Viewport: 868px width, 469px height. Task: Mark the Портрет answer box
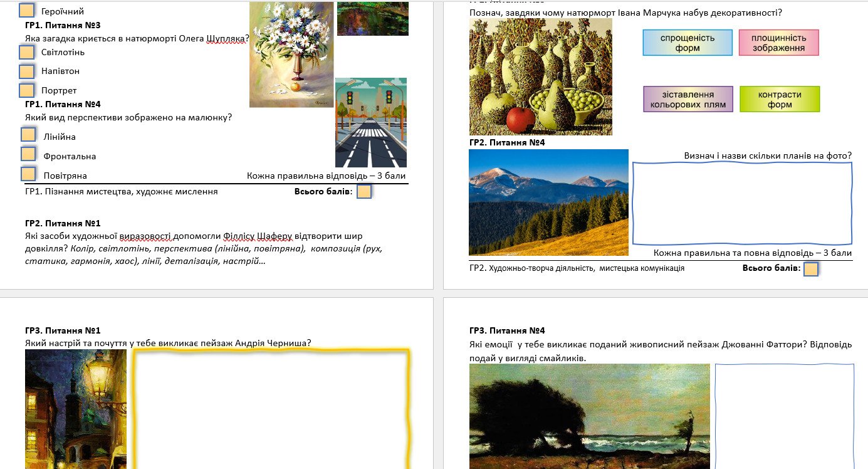pos(26,90)
